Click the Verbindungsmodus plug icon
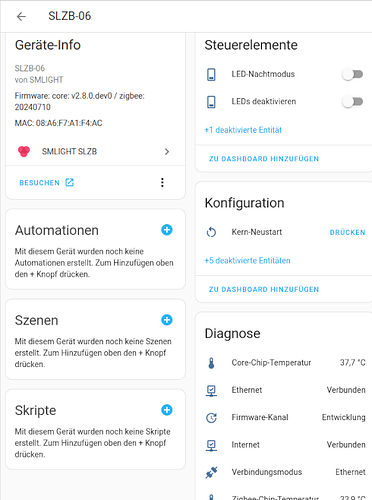372x500 pixels. coord(211,472)
